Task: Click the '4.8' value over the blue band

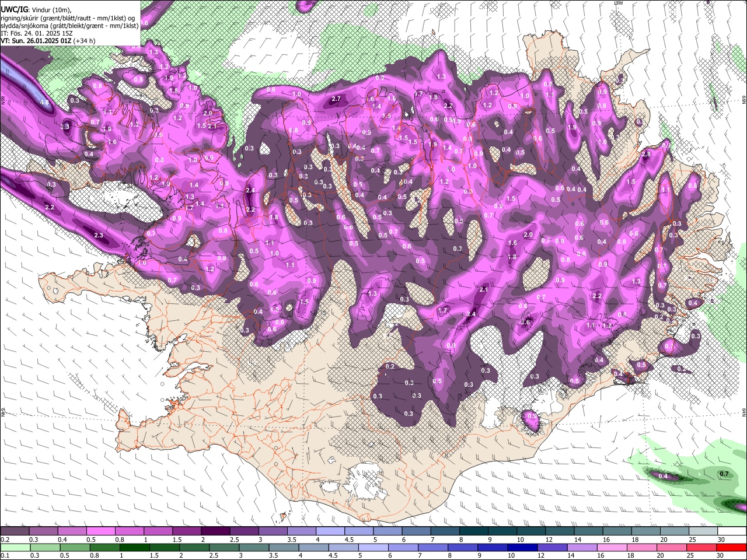Action: [44, 103]
